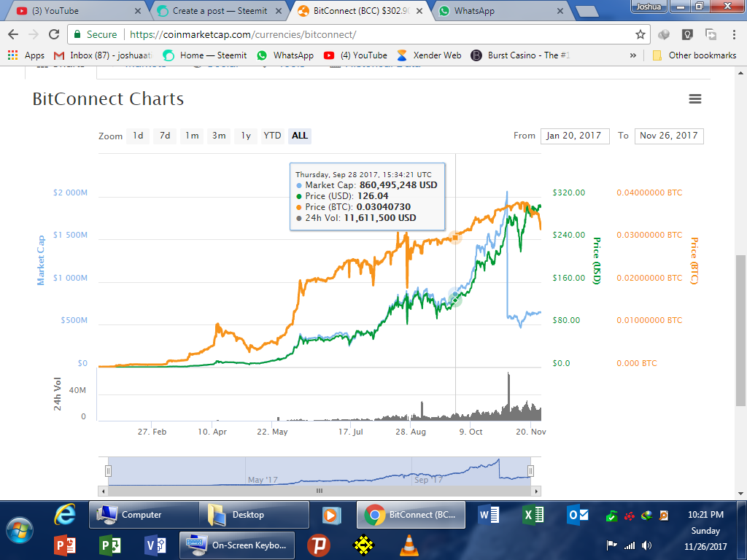Viewport: 747px width, 560px height.
Task: Open the Windows Start menu
Action: tap(20, 531)
